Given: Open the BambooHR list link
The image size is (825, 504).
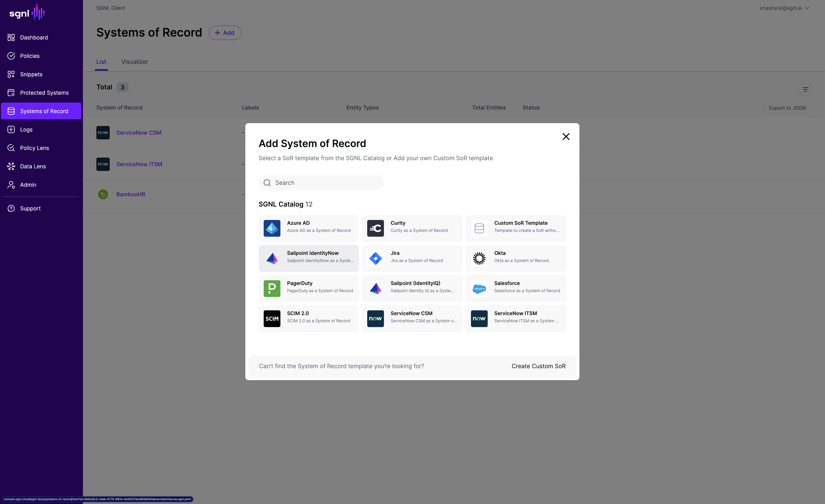Looking at the screenshot, I should tap(131, 194).
